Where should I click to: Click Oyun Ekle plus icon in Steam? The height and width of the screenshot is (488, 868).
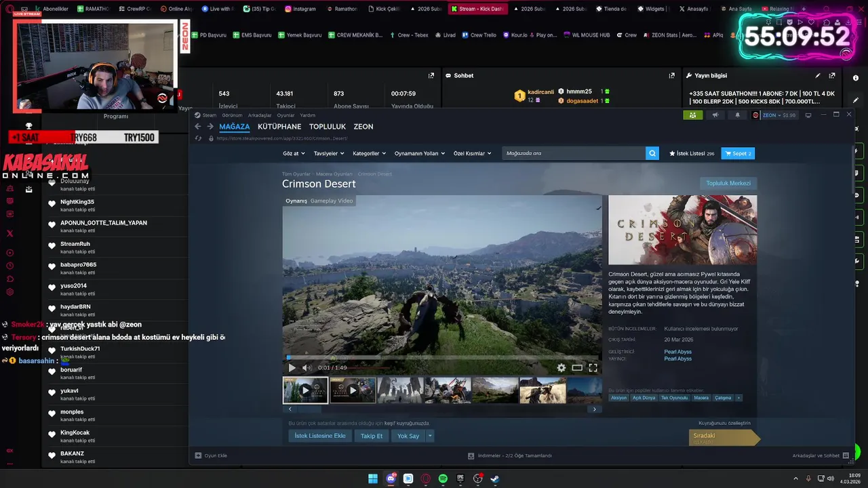tap(198, 455)
